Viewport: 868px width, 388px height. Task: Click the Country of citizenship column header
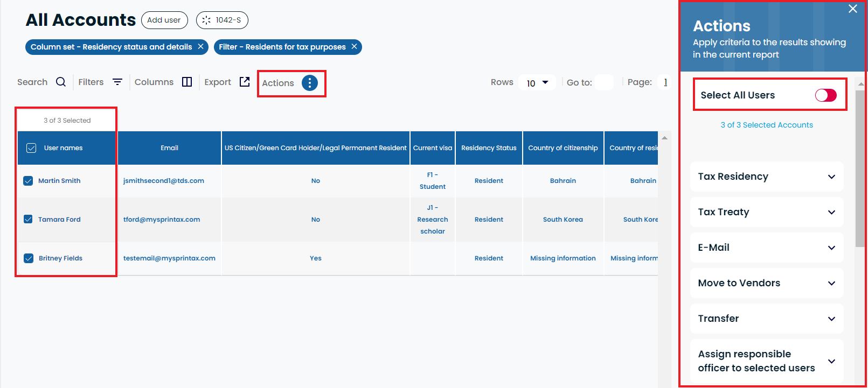point(563,148)
